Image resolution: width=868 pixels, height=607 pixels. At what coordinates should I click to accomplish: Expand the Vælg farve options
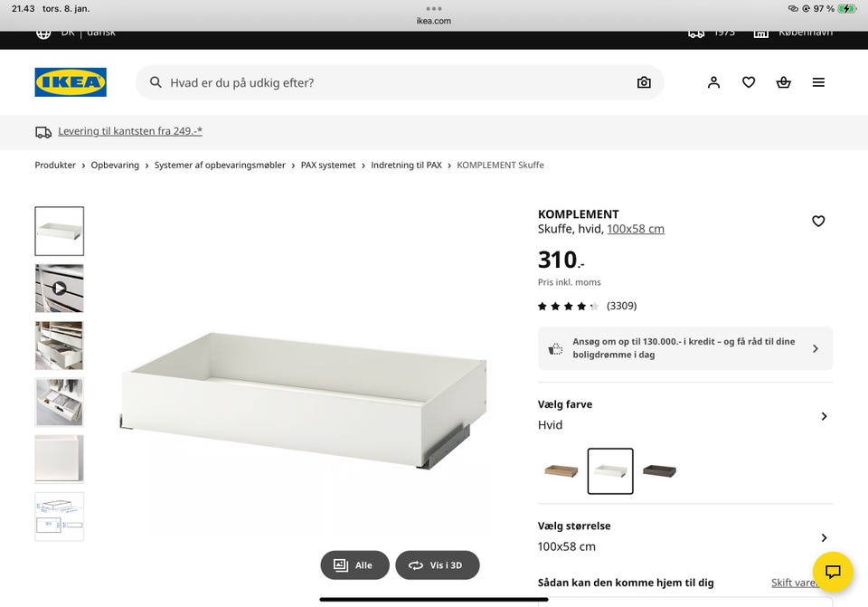tap(824, 416)
